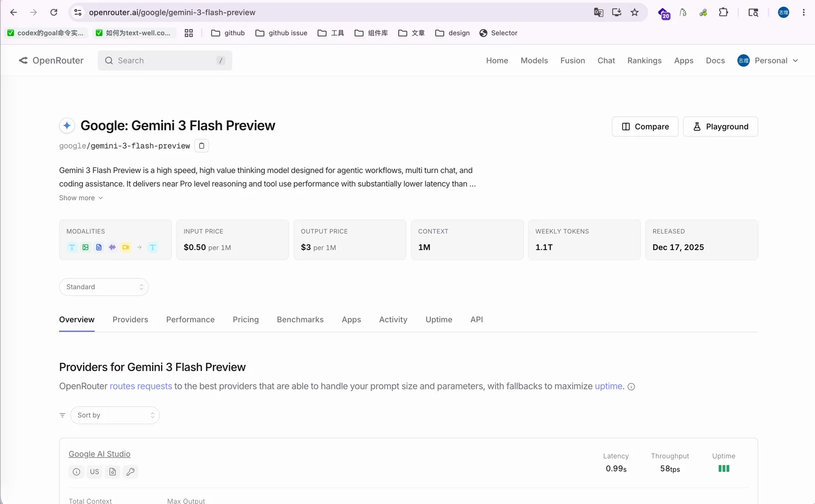Switch to the Performance tab
This screenshot has height=504, width=815.
pos(191,320)
